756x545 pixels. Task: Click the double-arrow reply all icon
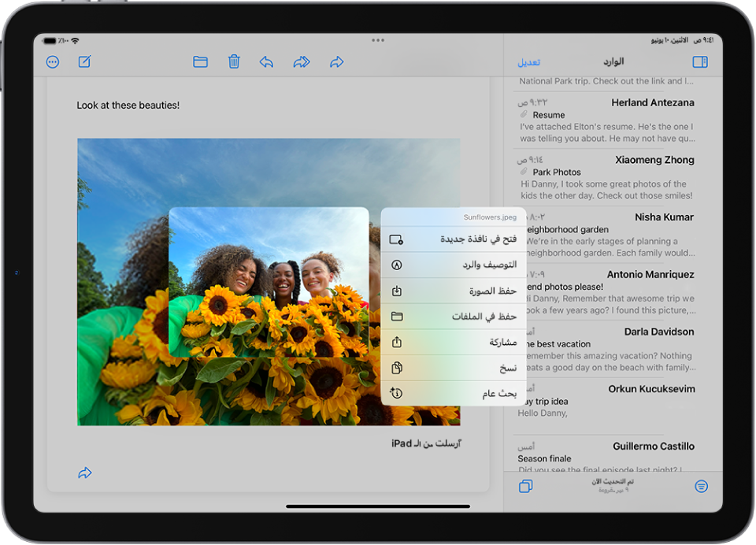click(302, 61)
